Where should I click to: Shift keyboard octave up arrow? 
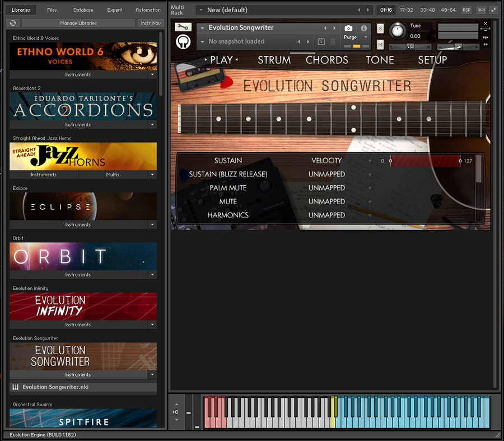[176, 405]
